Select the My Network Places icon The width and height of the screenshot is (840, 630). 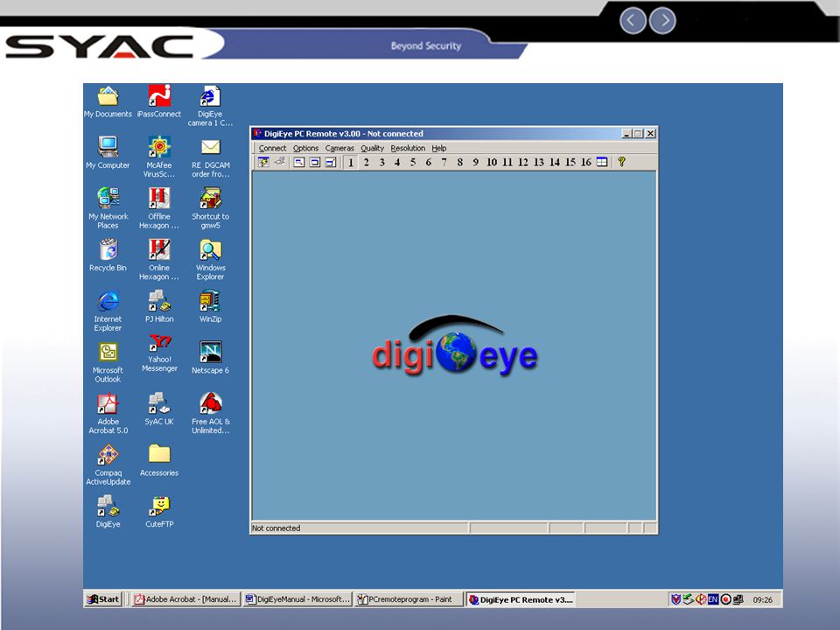[x=108, y=208]
